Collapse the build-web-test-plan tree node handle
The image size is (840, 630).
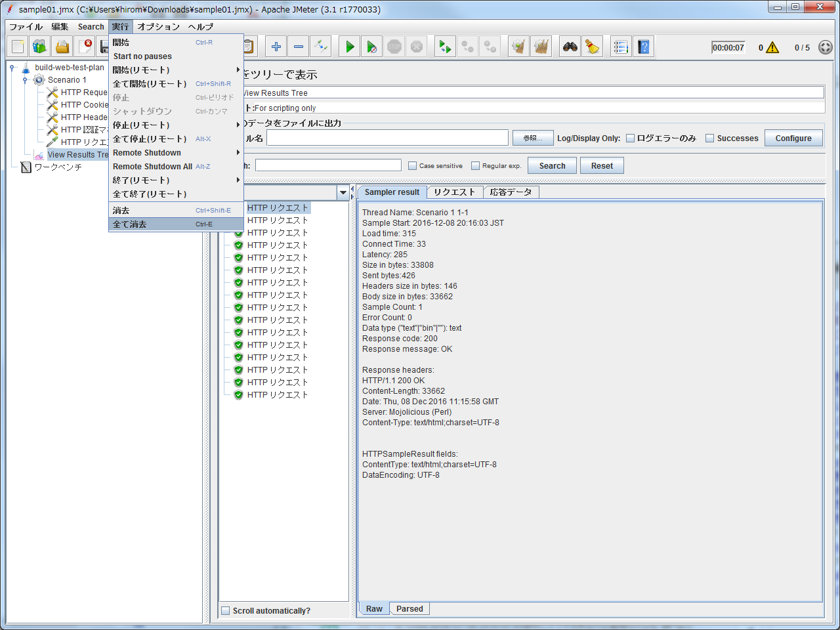[x=12, y=68]
